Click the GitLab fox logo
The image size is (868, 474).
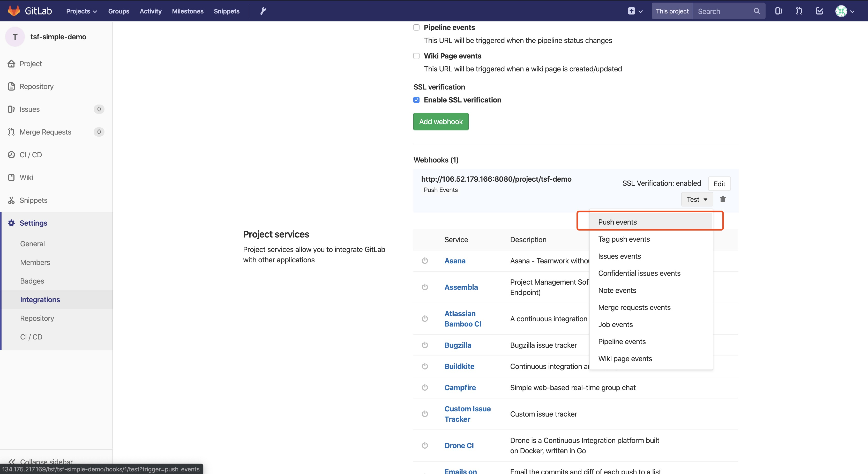(14, 11)
